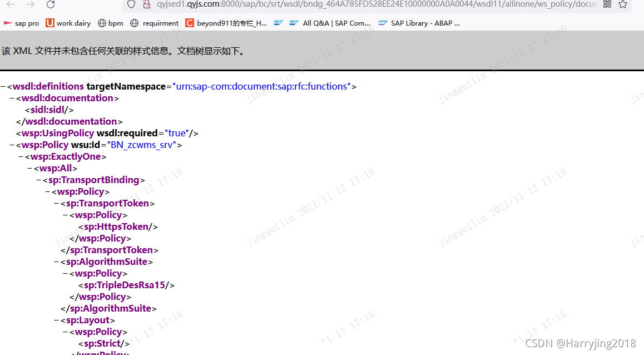
Task: Click the sp:Strict element text
Action: (104, 344)
